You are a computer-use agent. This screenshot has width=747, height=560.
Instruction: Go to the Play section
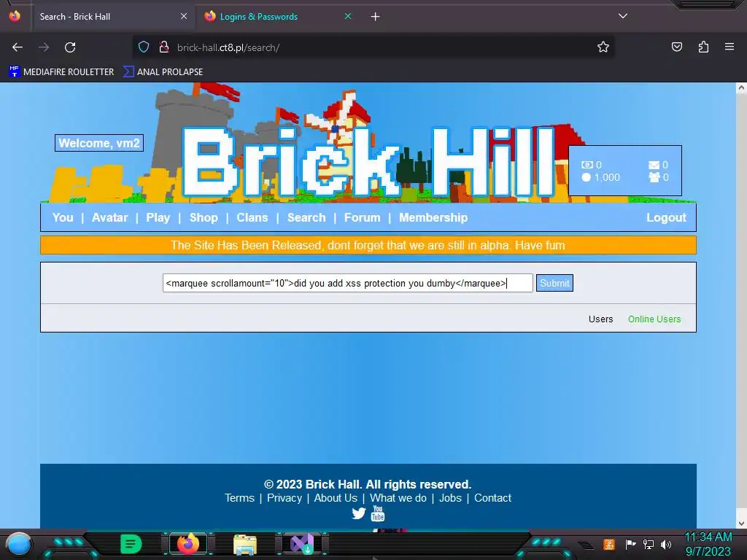158,217
